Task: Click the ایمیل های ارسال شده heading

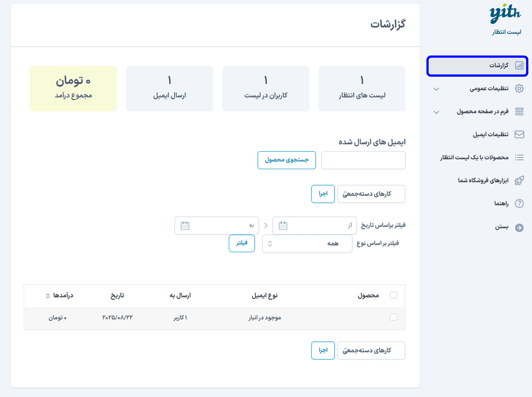Action: click(x=372, y=142)
